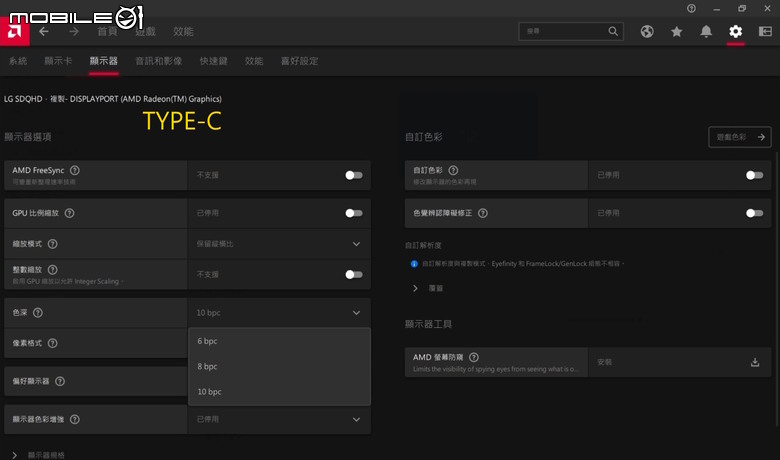Toggle AMD FreeSync switch
Viewport: 780px width, 460px height.
(x=354, y=175)
